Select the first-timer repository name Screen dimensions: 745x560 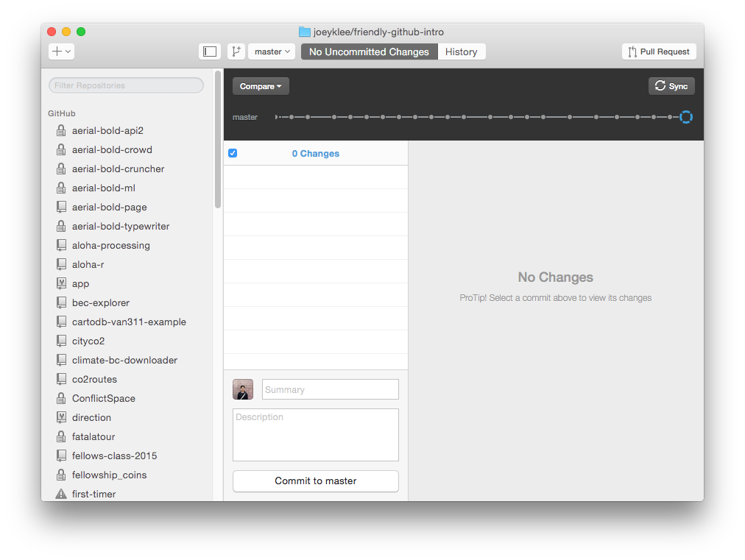tap(94, 494)
